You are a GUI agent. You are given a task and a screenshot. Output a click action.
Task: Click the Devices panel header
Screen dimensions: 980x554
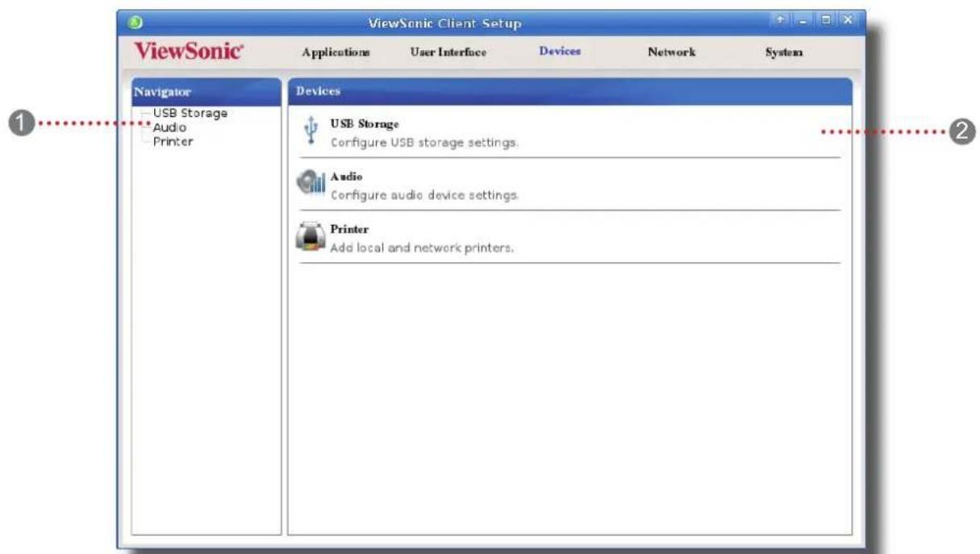pyautogui.click(x=569, y=92)
